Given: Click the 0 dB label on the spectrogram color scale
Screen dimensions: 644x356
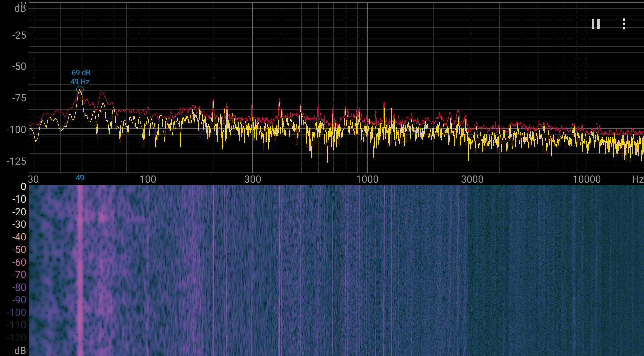Looking at the screenshot, I should click(x=23, y=187).
